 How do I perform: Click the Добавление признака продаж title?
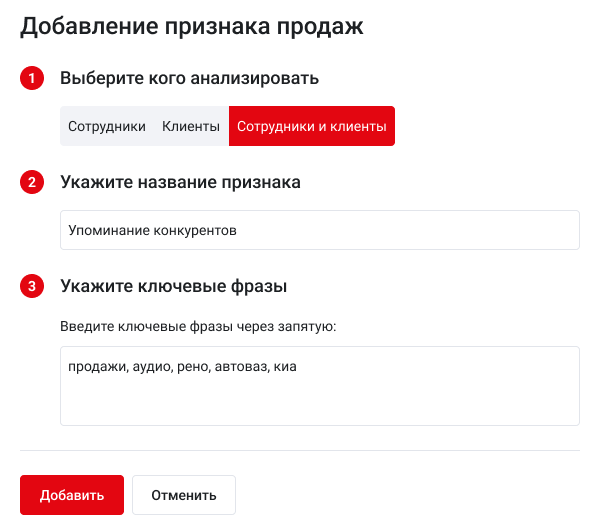pyautogui.click(x=192, y=27)
